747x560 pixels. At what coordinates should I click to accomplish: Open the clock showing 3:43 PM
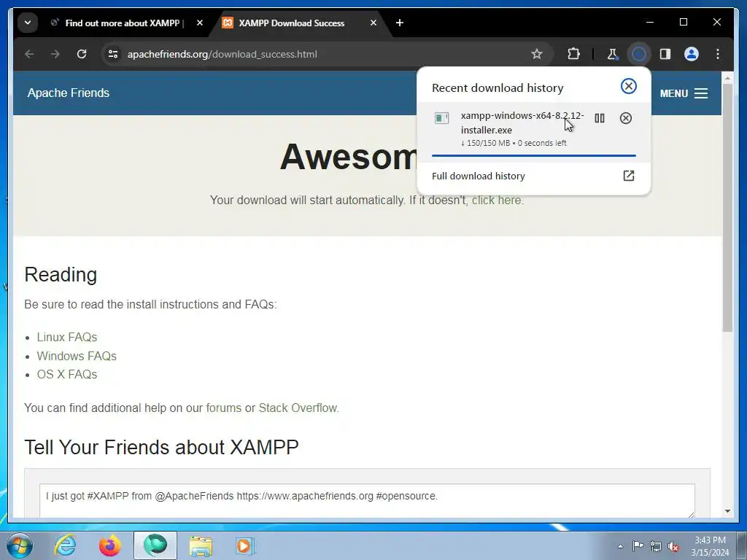[710, 546]
